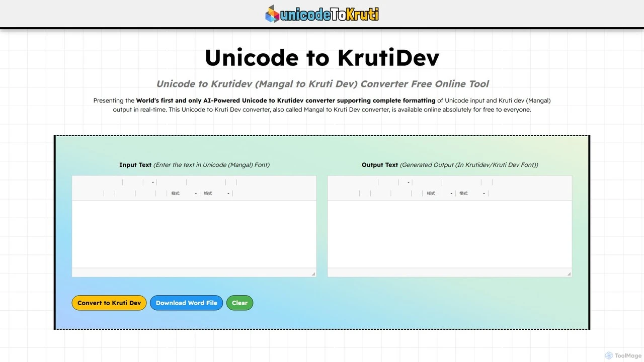
Task: Open the 样式 styles dropdown in Input editor
Action: pos(184,194)
